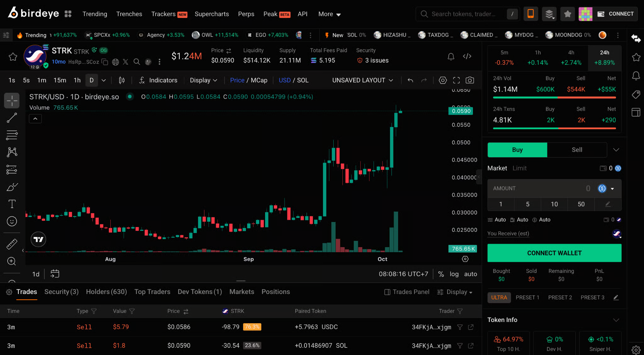The width and height of the screenshot is (644, 355).
Task: Select the brush drawing tool
Action: click(12, 187)
